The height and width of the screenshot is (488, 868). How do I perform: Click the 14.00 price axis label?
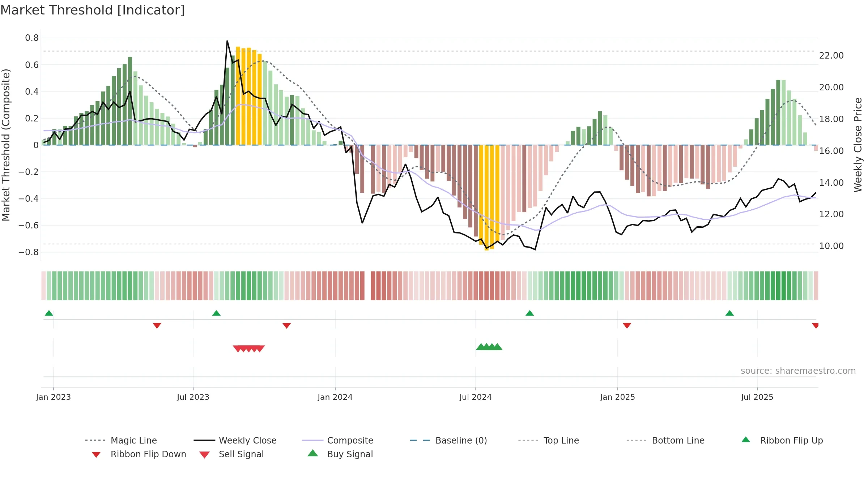tap(831, 183)
